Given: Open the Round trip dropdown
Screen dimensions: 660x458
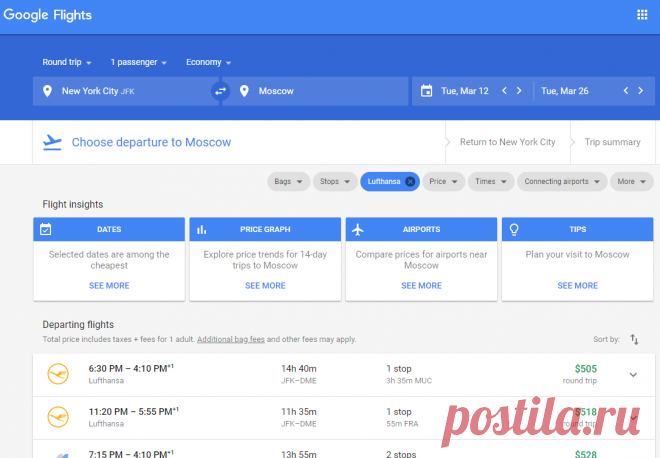Looking at the screenshot, I should pos(67,62).
